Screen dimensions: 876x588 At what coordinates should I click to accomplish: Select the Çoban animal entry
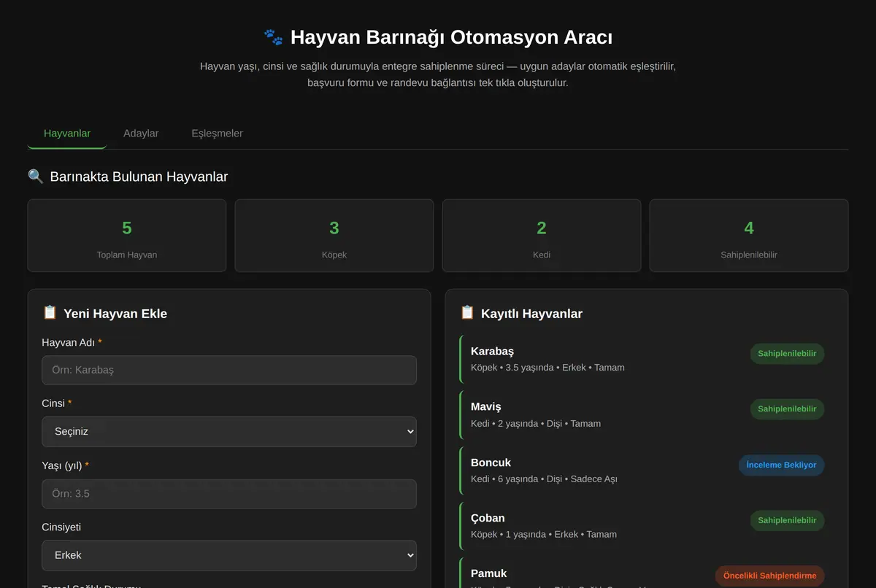(x=647, y=526)
